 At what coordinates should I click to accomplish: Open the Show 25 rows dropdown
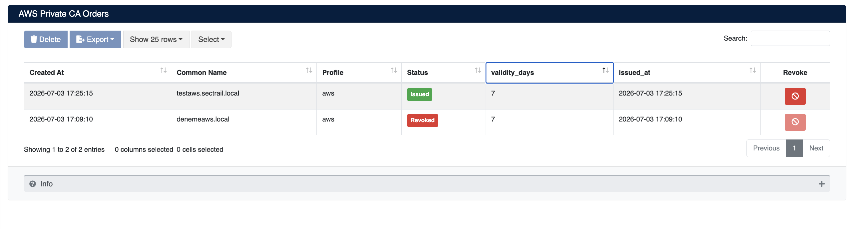pyautogui.click(x=156, y=39)
